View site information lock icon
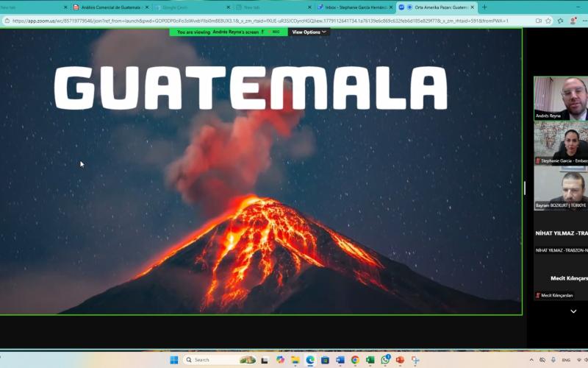Screen dimensions: 588x368 click(x=7, y=21)
